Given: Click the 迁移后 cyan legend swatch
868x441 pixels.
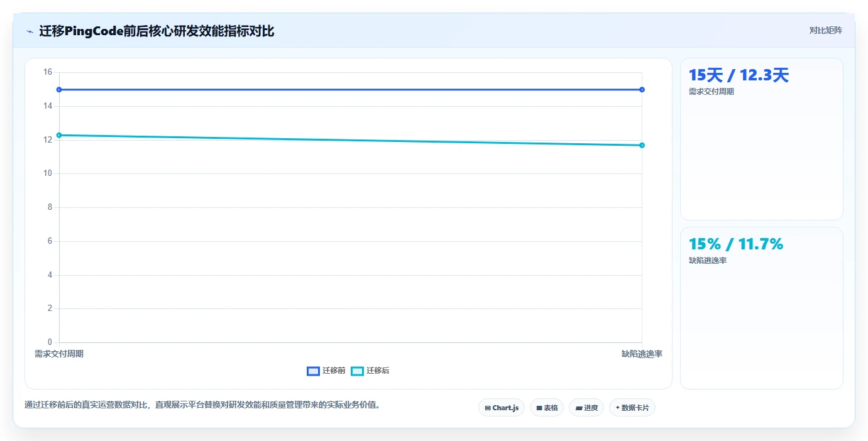Looking at the screenshot, I should [357, 371].
